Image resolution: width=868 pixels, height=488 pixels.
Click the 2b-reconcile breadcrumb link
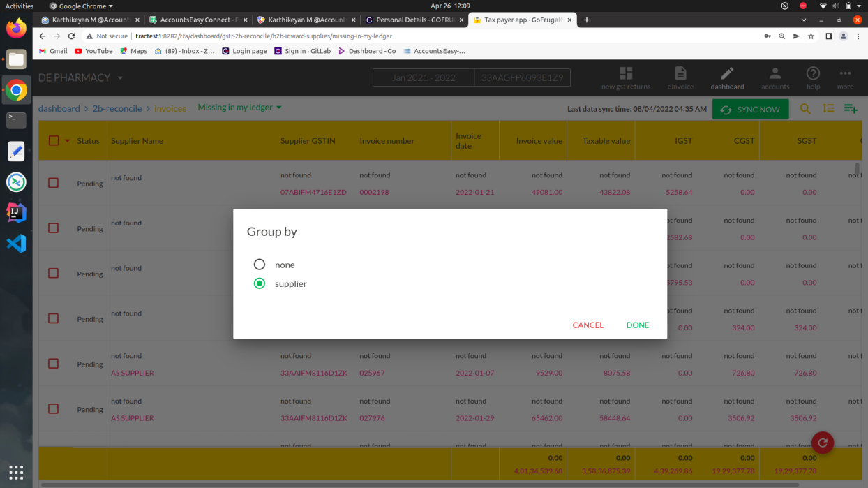[x=117, y=108]
